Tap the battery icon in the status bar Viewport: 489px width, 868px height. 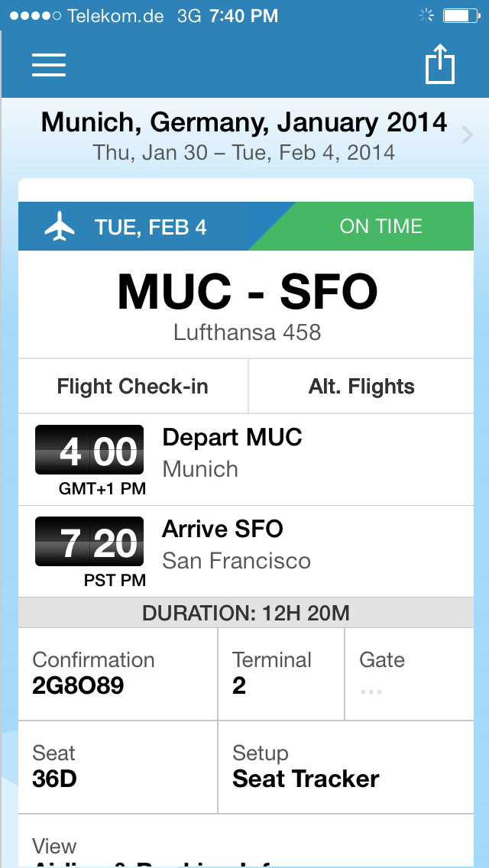pyautogui.click(x=461, y=15)
